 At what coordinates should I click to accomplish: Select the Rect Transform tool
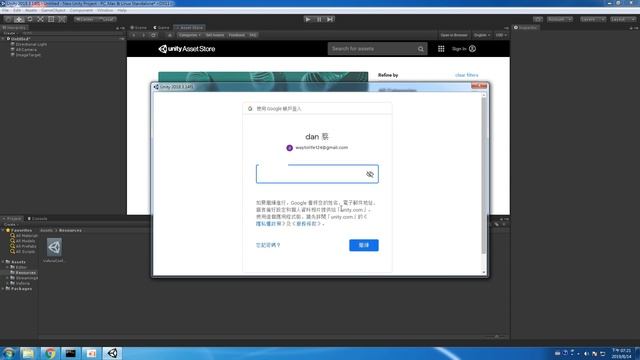[x=51, y=19]
